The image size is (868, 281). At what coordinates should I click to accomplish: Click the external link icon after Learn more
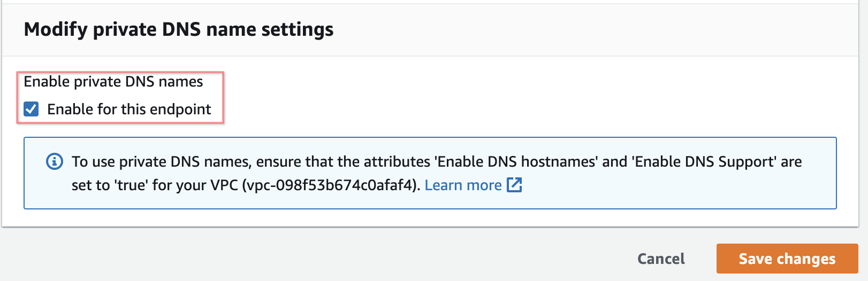(x=514, y=185)
